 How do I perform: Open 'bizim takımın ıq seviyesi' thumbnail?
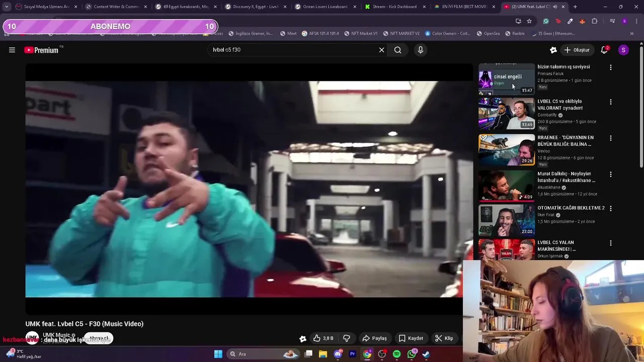507,79
